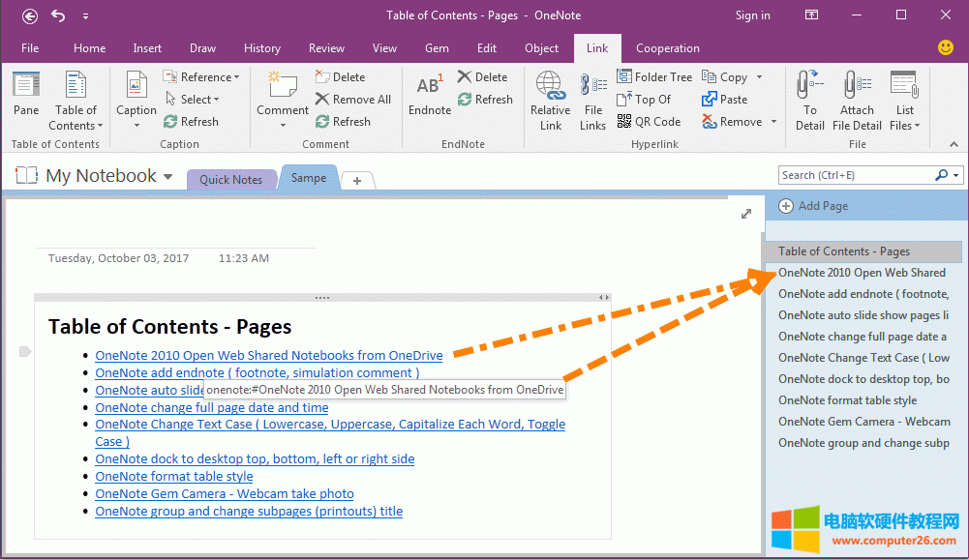Open the Reference dropdown
The image size is (969, 560).
[202, 76]
